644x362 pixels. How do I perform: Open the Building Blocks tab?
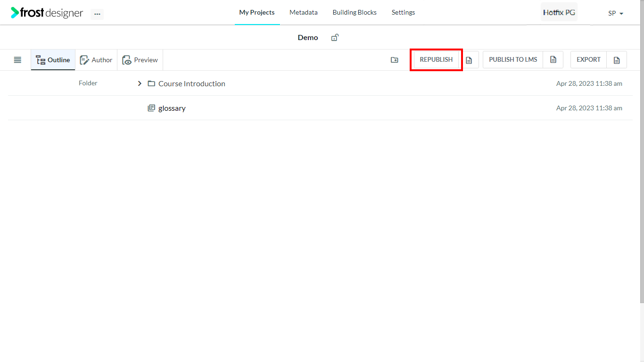(355, 13)
